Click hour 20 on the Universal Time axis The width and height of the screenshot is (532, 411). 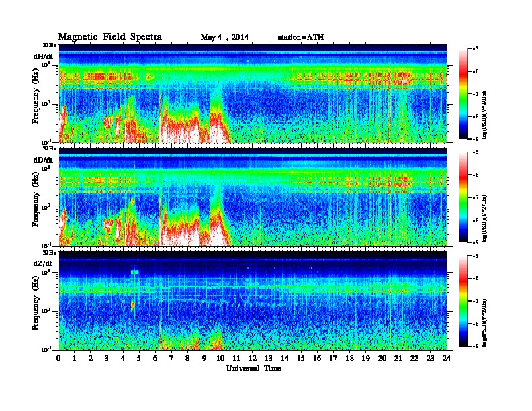pos(382,358)
